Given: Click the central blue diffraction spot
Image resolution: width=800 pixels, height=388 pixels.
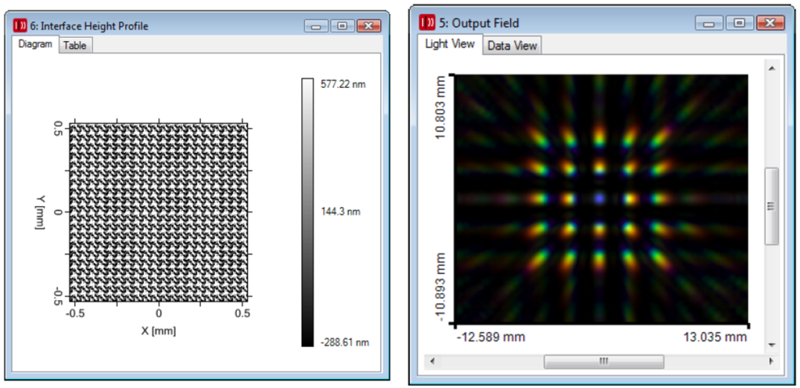Looking at the screenshot, I should point(599,198).
